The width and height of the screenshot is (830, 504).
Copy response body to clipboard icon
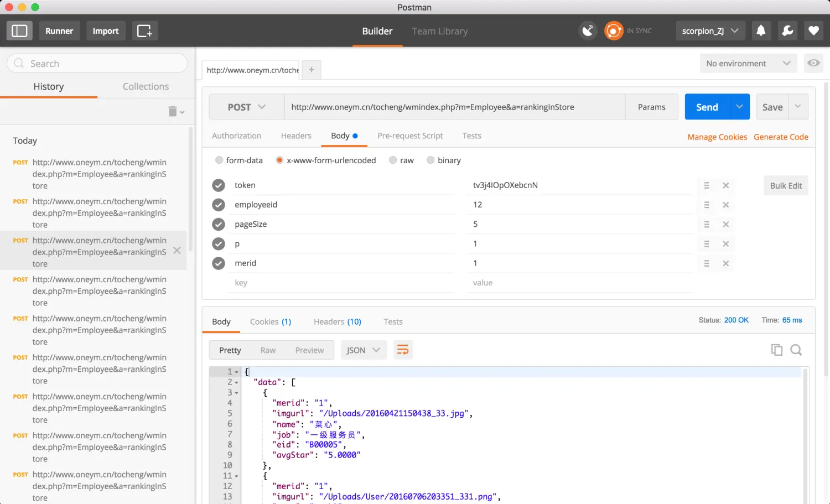point(777,350)
